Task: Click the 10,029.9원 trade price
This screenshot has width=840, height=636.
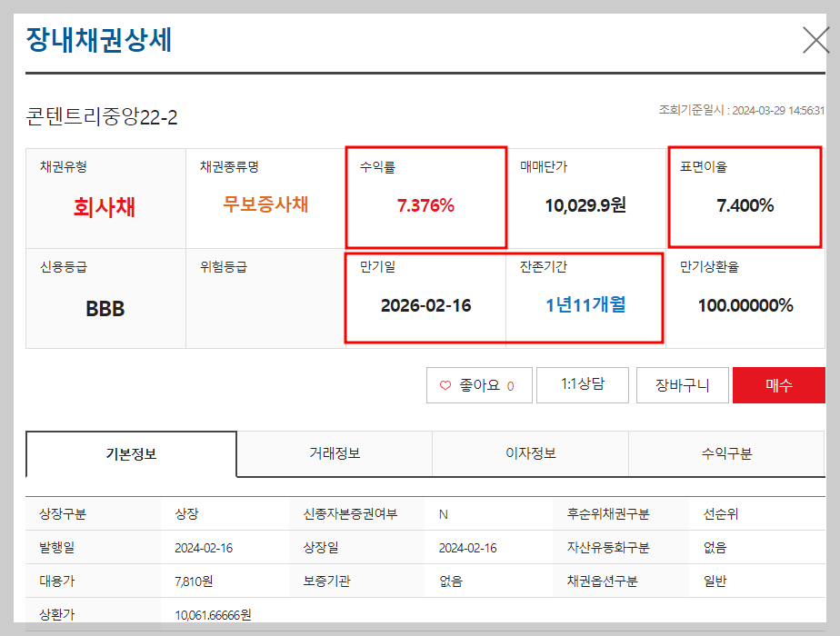Action: click(585, 205)
